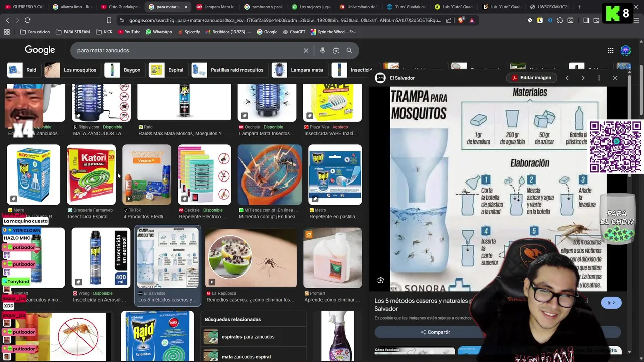Go to the next image in preview panel

point(583,78)
